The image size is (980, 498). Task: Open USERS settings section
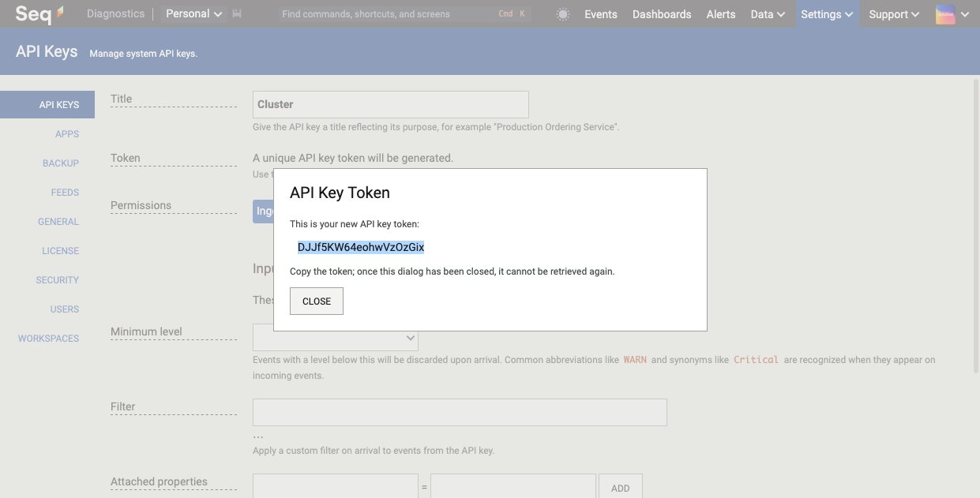coord(65,309)
